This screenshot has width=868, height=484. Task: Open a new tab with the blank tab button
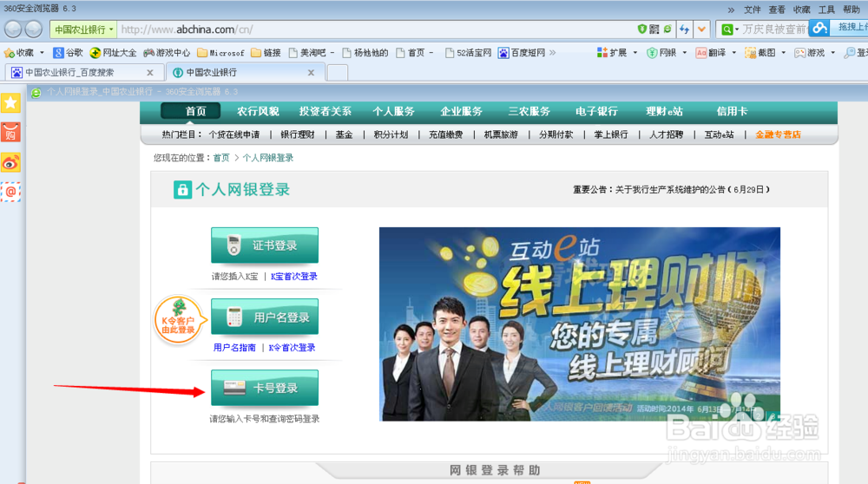coord(338,73)
